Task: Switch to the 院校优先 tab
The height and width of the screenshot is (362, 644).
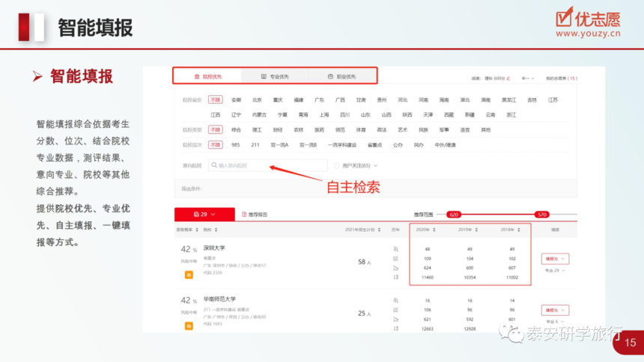Action: click(208, 76)
